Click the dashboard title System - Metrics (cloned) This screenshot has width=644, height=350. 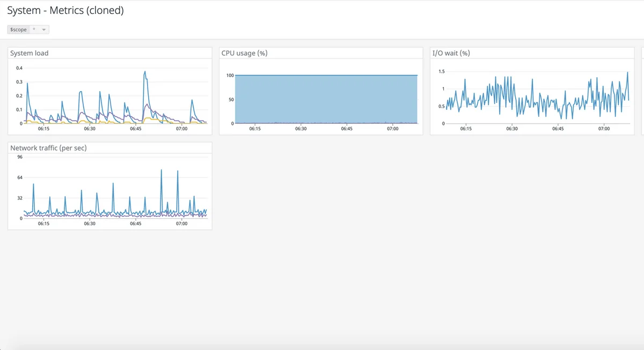click(67, 10)
